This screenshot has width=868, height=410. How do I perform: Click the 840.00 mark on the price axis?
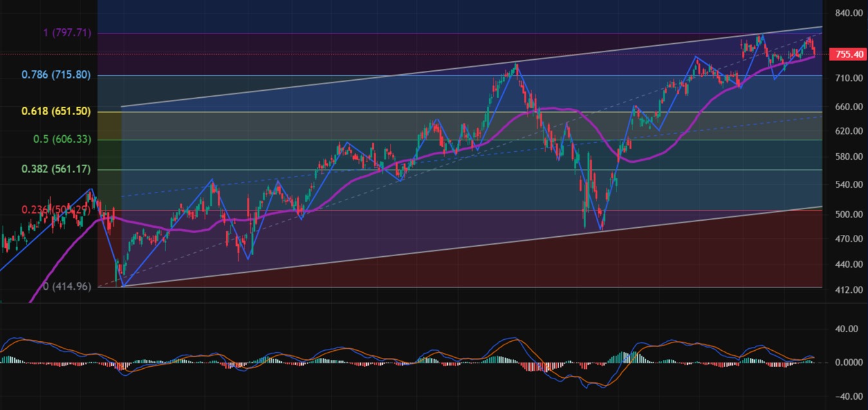pos(847,13)
